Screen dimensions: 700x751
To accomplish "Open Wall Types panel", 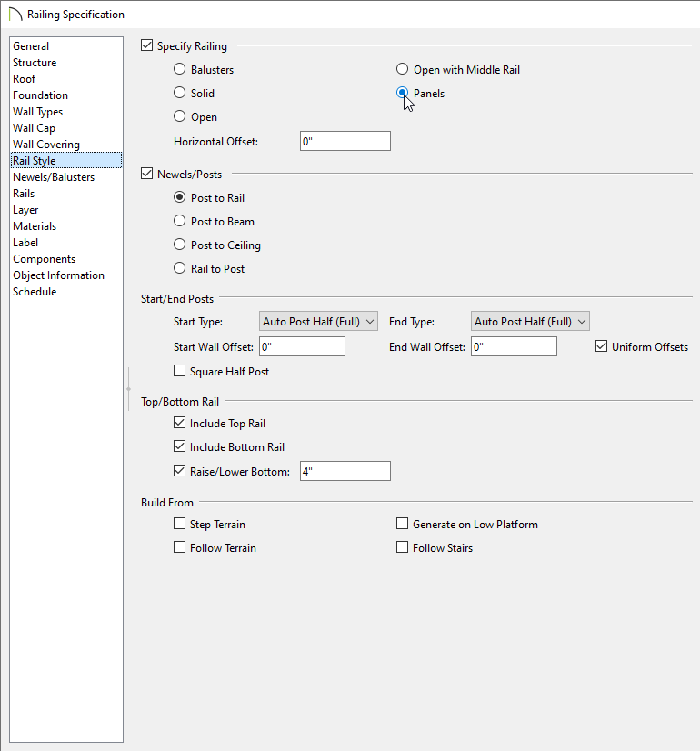I will 38,112.
